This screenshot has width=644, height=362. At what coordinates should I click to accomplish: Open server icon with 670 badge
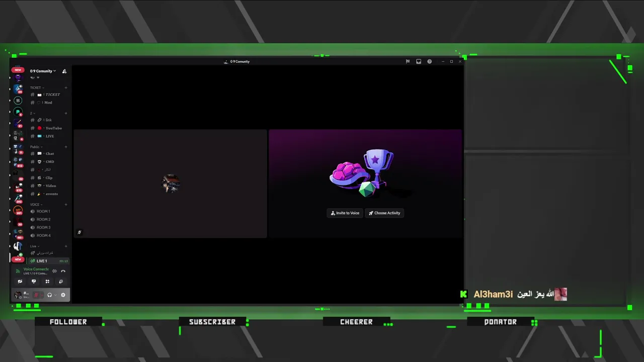pos(18,187)
